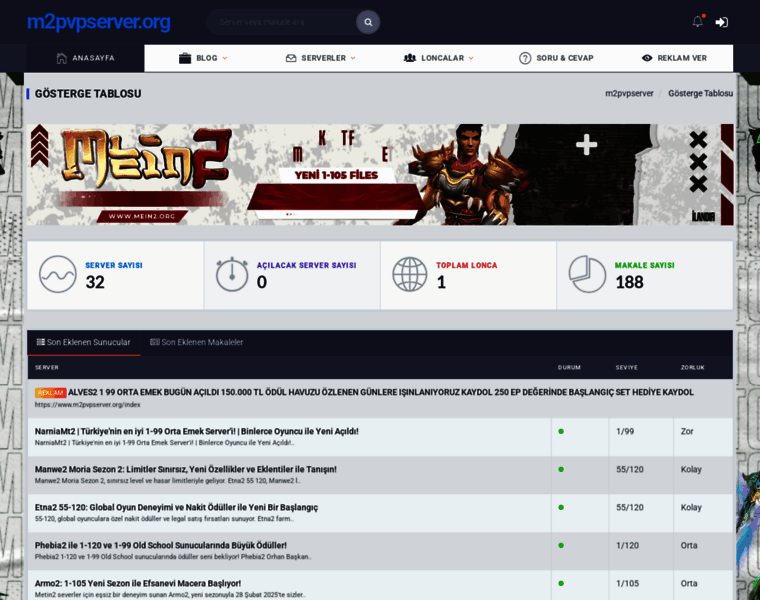Image resolution: width=760 pixels, height=600 pixels.
Task: Select the Son Eklenen Sunucular tab
Action: (83, 342)
